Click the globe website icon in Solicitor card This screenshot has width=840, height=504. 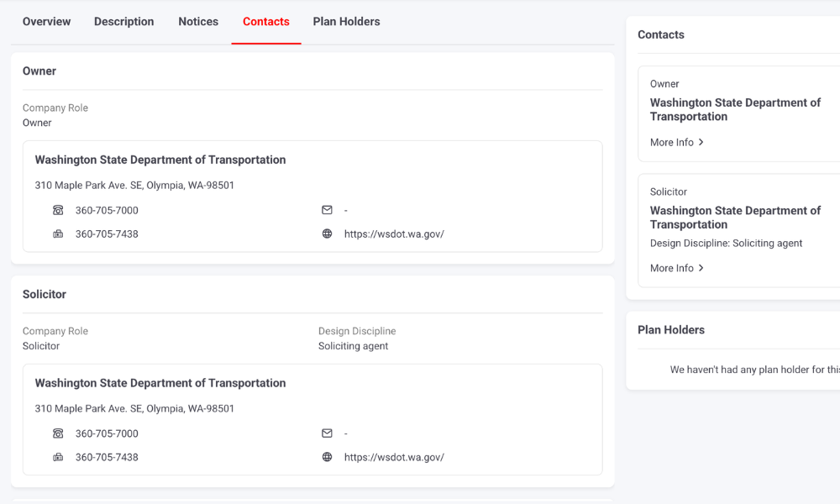click(x=327, y=457)
